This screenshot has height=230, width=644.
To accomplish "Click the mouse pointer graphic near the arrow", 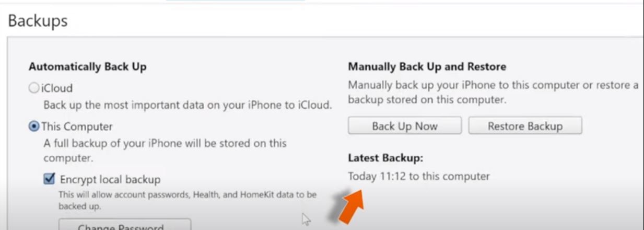I will click(307, 220).
